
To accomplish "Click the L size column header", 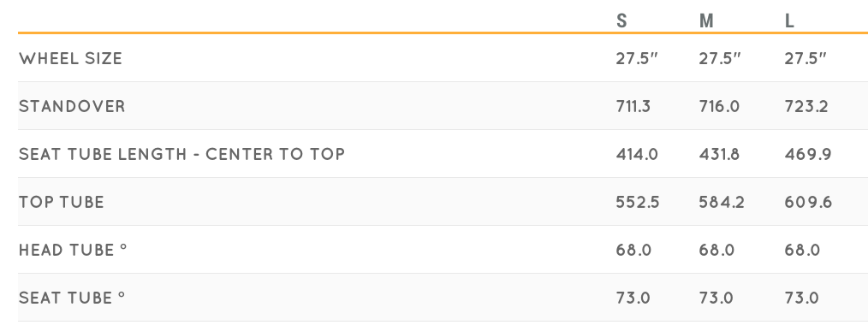I will [x=789, y=21].
